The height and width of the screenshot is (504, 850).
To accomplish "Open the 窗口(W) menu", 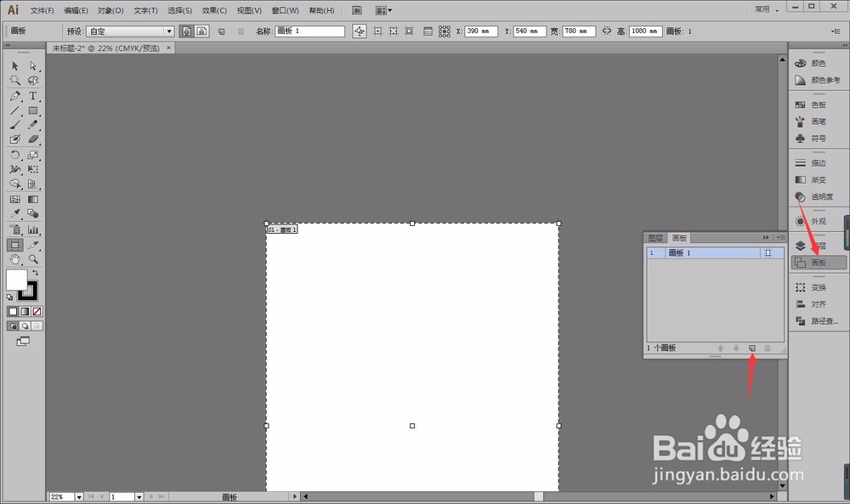I will click(285, 10).
